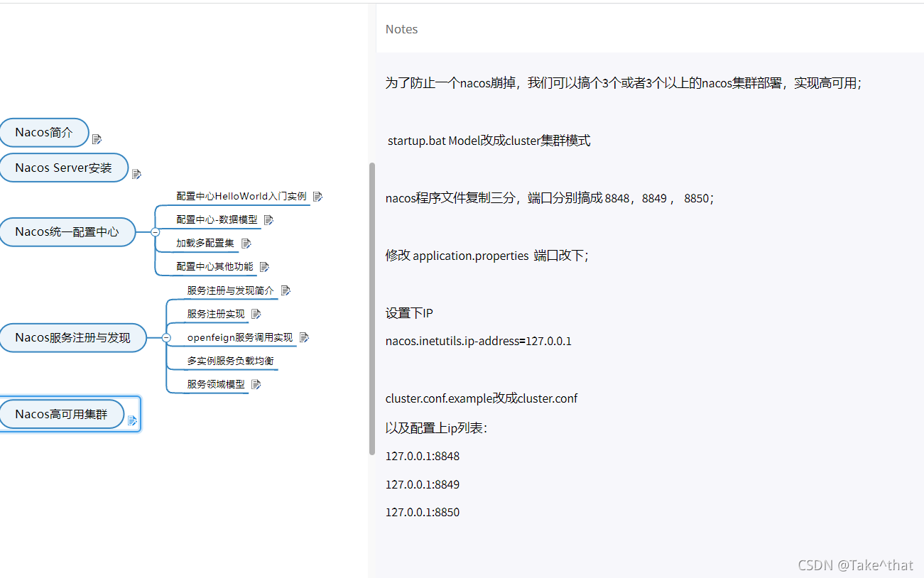Select subtopic openfeign服务调用实现

pos(240,337)
